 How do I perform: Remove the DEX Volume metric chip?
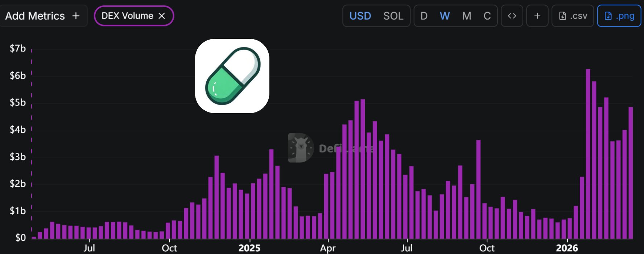pos(162,16)
